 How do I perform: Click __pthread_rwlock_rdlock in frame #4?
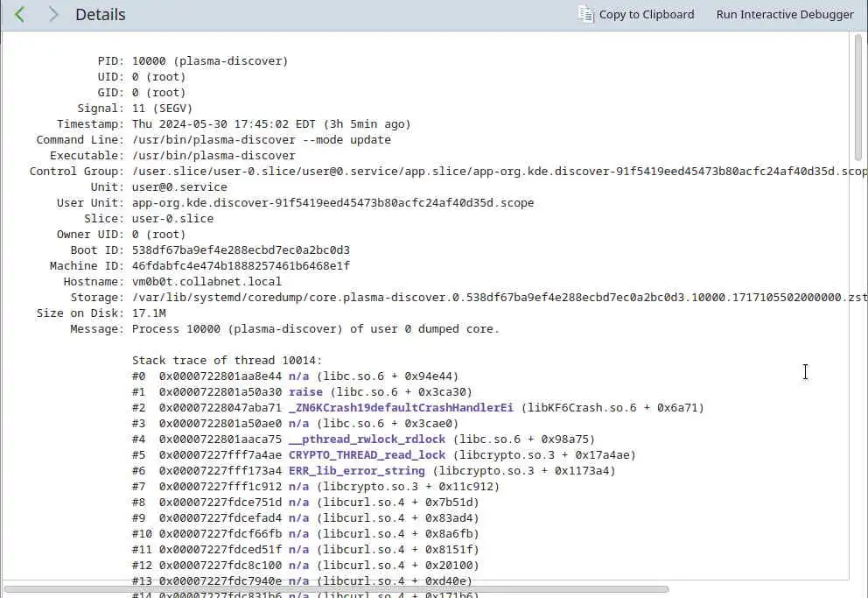tap(367, 439)
